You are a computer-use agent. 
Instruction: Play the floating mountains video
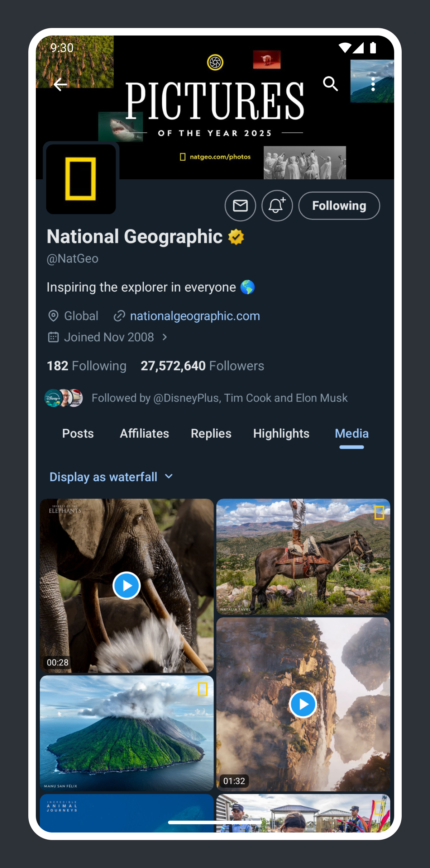pyautogui.click(x=303, y=704)
